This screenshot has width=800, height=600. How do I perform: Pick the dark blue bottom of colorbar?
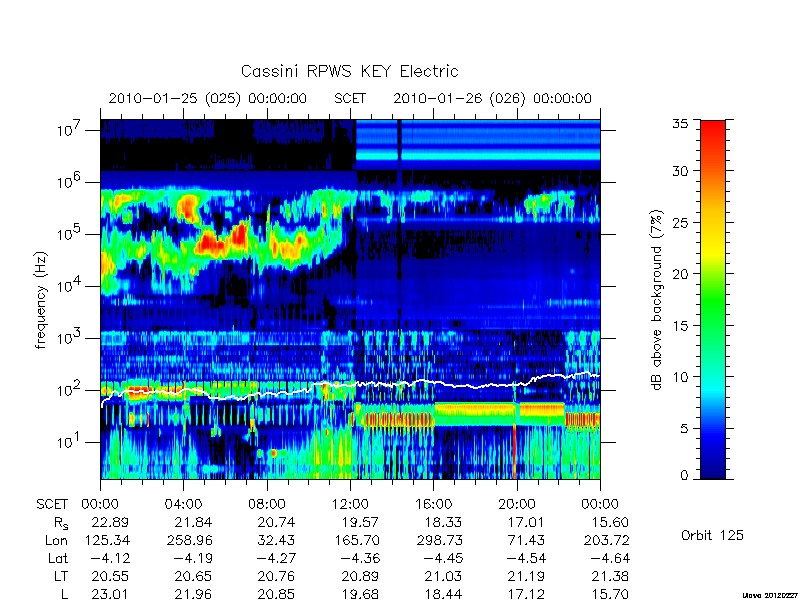[713, 467]
